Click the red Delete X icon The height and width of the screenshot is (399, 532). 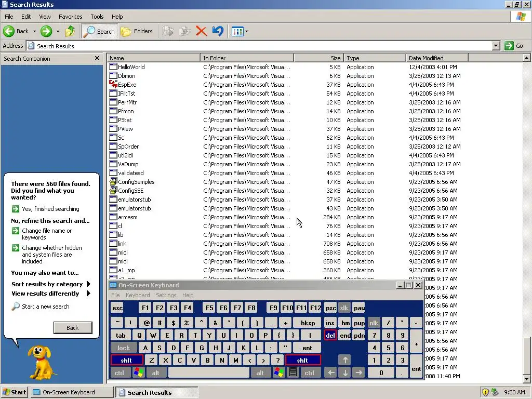coord(201,31)
